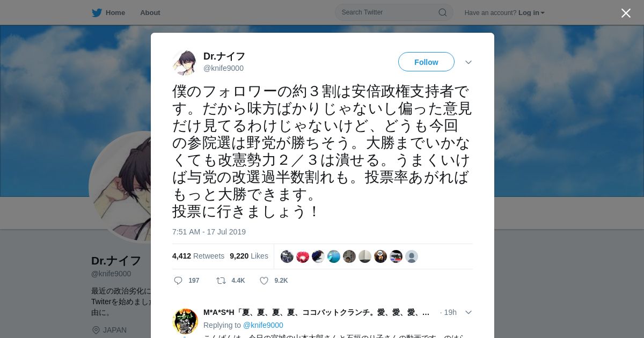The image size is (644, 338).
Task: View the 9,220 Likes list
Action: pyautogui.click(x=249, y=256)
